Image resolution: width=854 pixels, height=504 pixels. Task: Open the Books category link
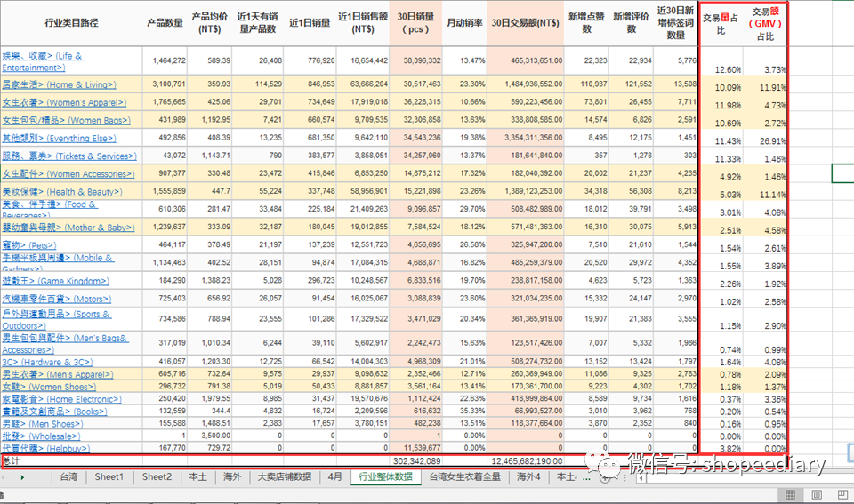54,412
